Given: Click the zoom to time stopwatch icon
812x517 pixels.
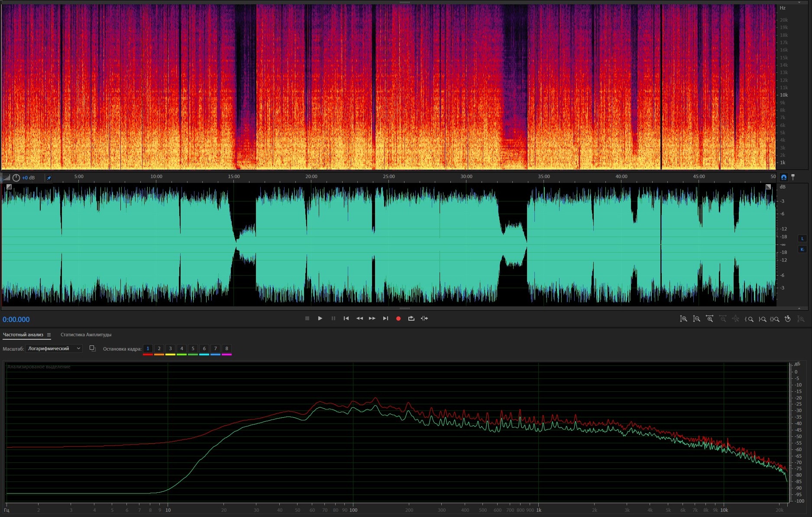Looking at the screenshot, I should (788, 319).
